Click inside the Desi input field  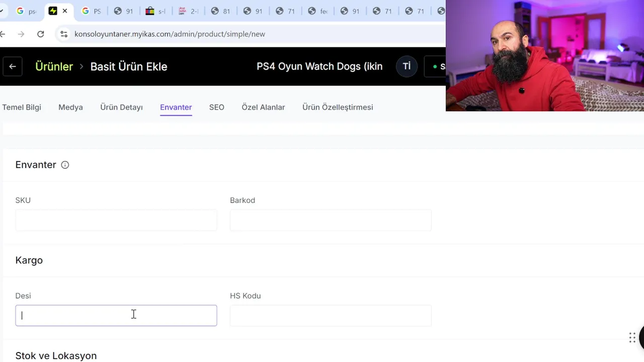click(116, 316)
